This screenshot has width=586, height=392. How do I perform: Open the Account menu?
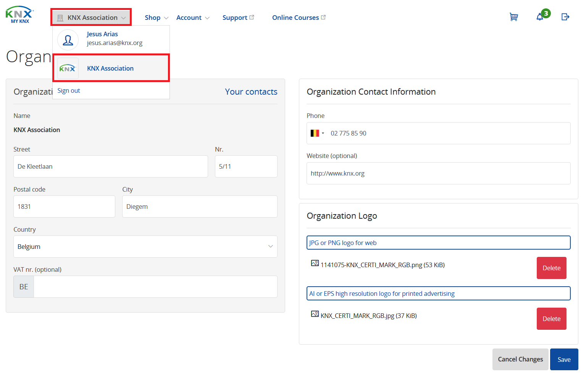coord(193,18)
